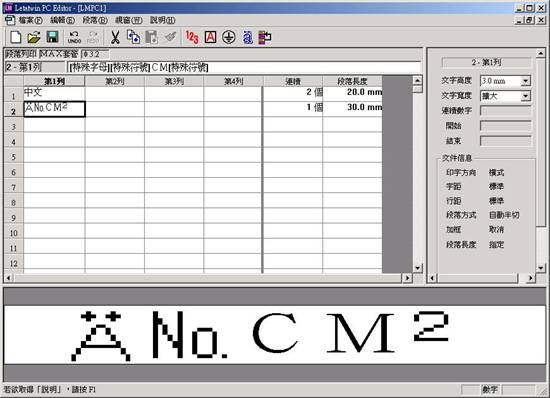This screenshot has width=550, height=398.
Task: Open a file with the folder icon
Action: point(34,37)
